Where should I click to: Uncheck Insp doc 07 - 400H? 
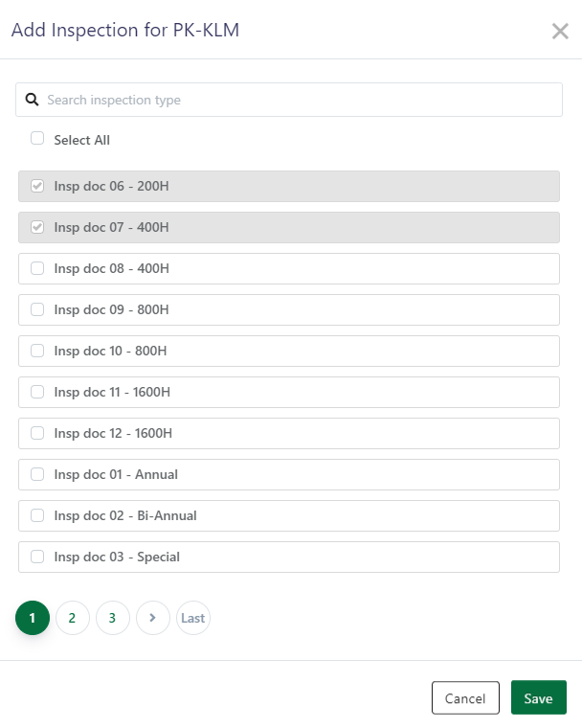37,227
